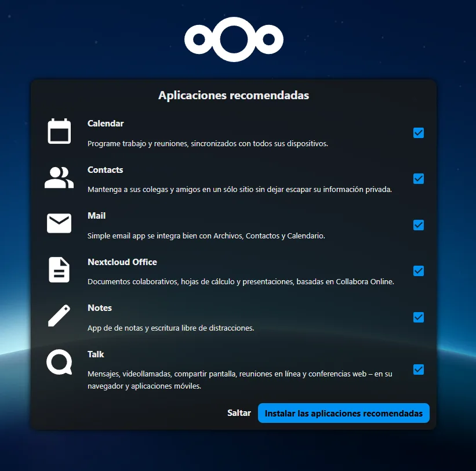476x471 pixels.
Task: Click the "Aplicaciones recomendadas" heading
Action: tap(234, 95)
